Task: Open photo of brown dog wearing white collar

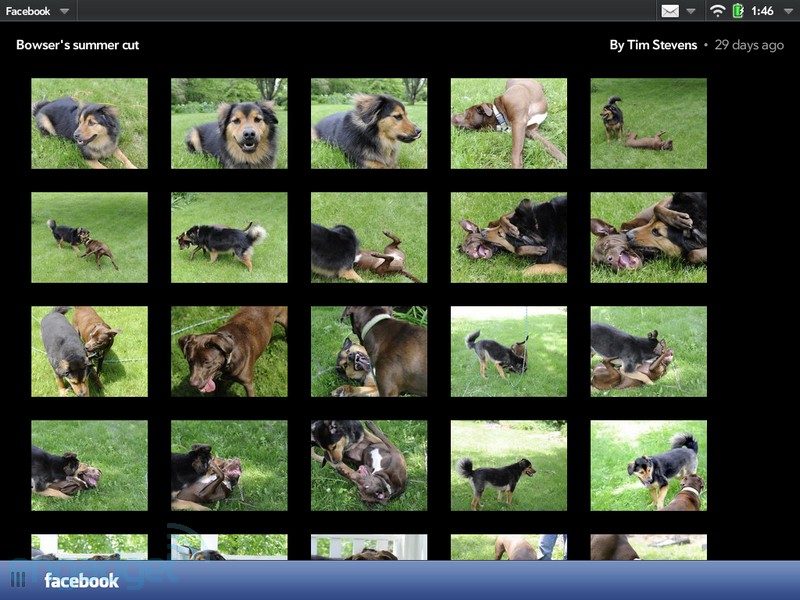Action: [369, 352]
